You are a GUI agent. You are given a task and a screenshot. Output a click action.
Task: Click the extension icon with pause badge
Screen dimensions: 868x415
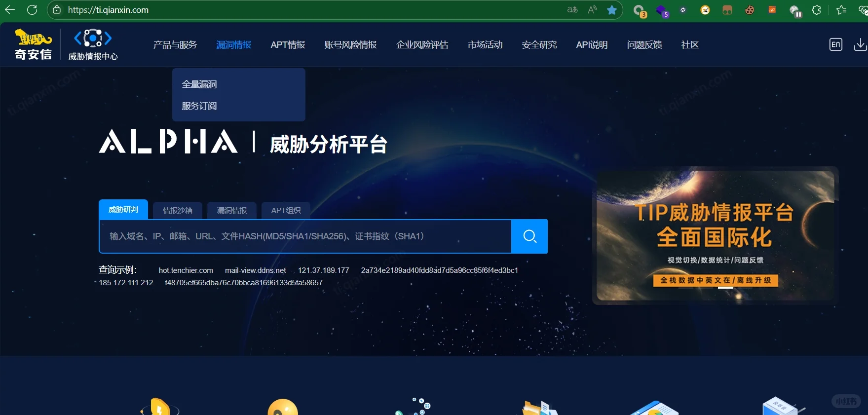[x=795, y=11]
